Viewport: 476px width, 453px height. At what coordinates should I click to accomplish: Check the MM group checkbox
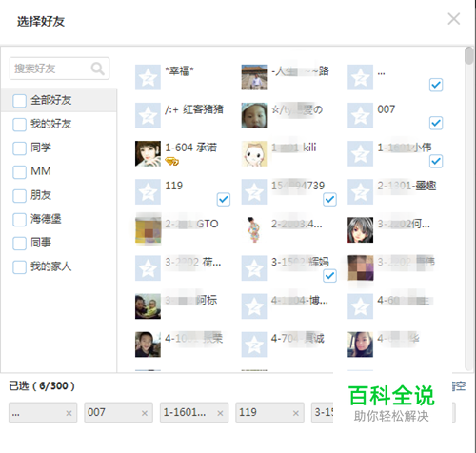[19, 172]
